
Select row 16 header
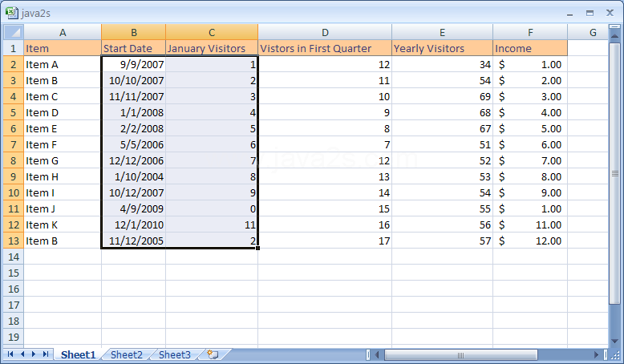coord(14,289)
